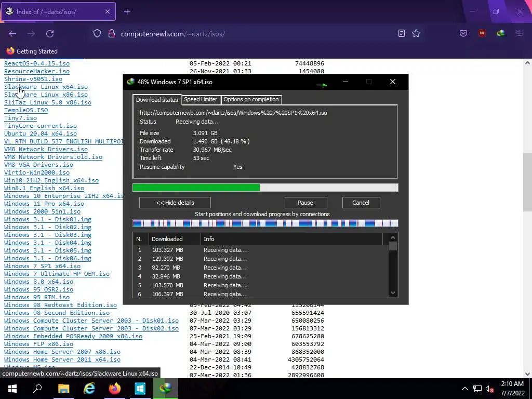Open the Pocket save icon
Viewport: 532px width, 399px height.
click(463, 33)
